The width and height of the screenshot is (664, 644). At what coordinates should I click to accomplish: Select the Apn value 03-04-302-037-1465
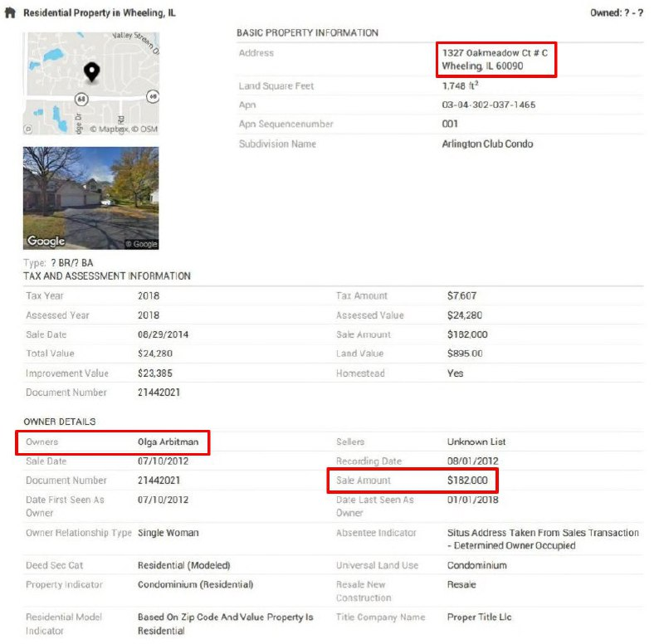(x=489, y=105)
